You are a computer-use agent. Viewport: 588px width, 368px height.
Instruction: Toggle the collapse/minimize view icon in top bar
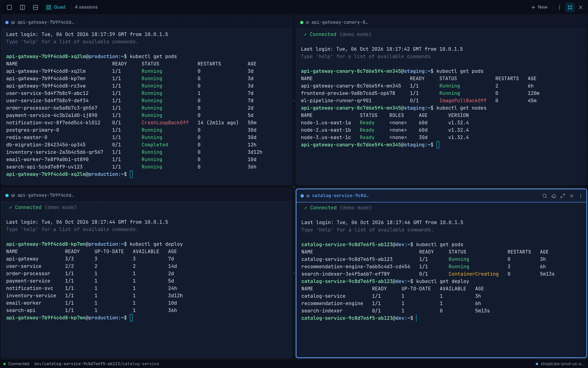570,7
